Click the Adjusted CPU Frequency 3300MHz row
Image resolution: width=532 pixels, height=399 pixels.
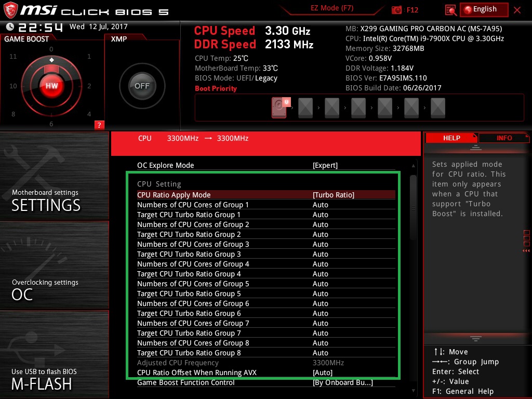(x=266, y=362)
